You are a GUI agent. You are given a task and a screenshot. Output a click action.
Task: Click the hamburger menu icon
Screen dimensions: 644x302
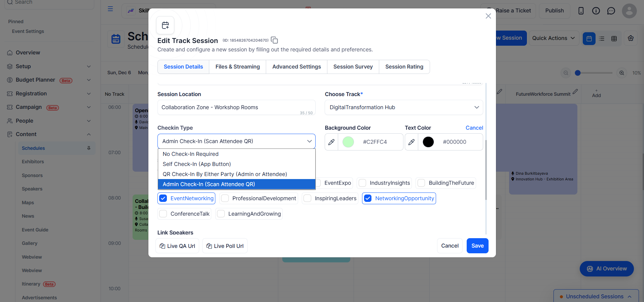[110, 9]
